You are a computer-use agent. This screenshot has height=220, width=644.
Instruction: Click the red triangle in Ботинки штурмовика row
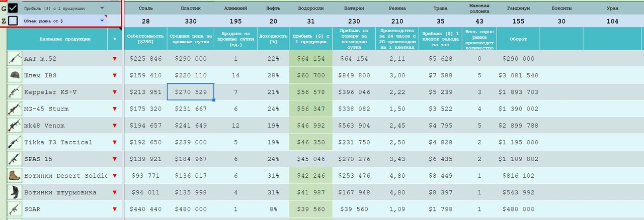coord(115,193)
